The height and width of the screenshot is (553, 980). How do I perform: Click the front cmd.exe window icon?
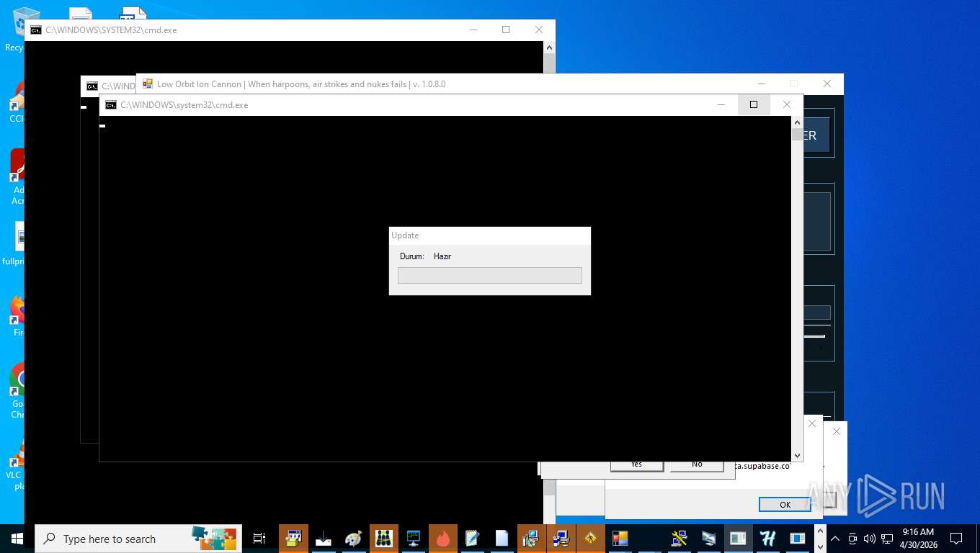pos(110,105)
